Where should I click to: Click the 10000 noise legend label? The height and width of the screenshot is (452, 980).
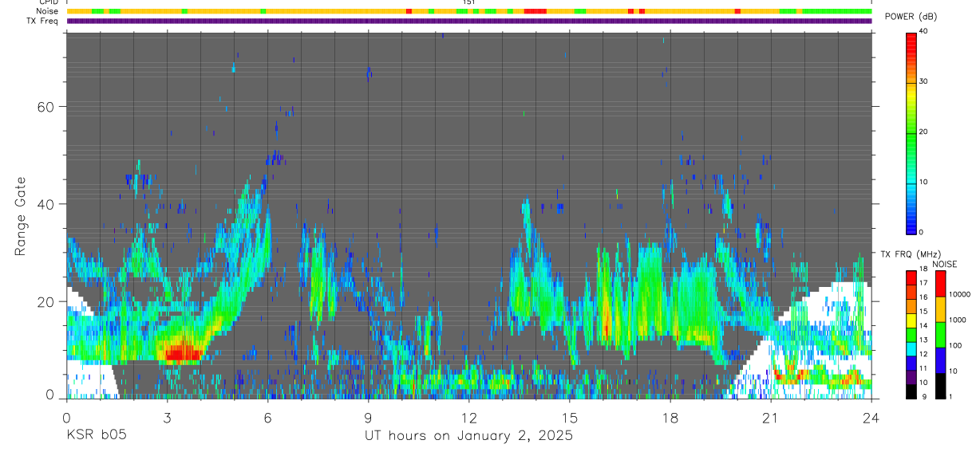960,294
